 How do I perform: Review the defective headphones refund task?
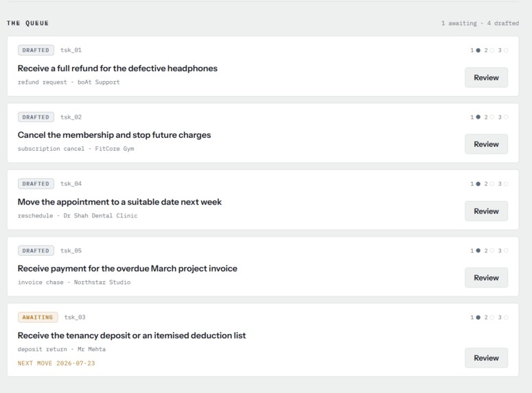pyautogui.click(x=486, y=78)
